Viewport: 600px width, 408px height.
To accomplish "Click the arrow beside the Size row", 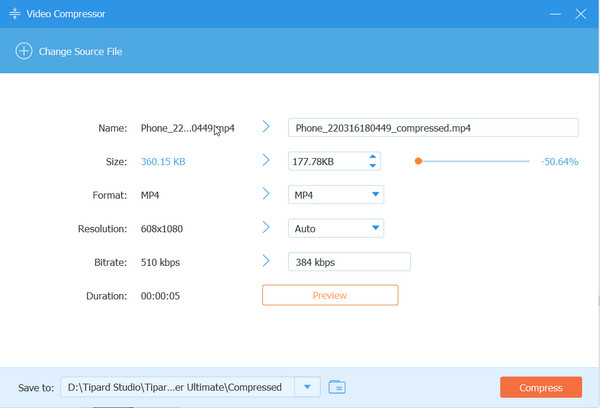I will [x=266, y=160].
